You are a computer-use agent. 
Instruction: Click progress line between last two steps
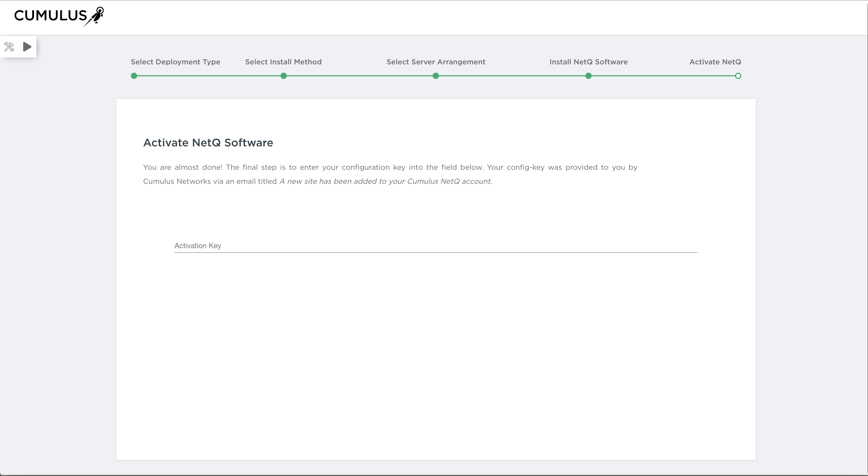663,76
